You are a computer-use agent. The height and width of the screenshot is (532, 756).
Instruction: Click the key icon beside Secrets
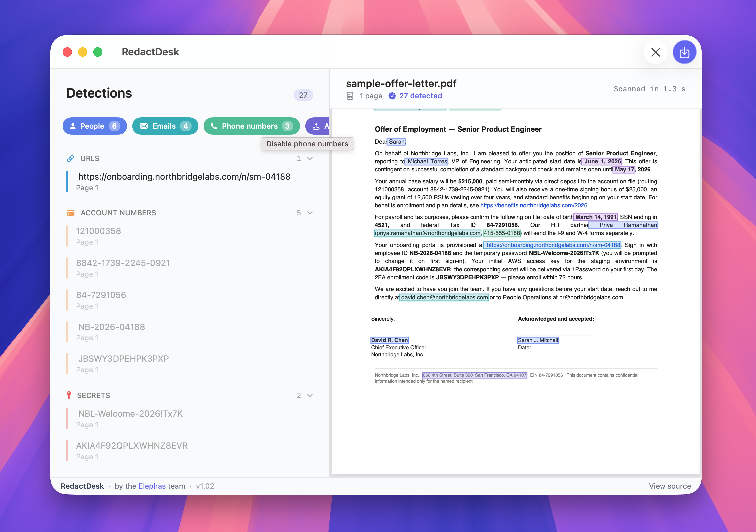69,395
